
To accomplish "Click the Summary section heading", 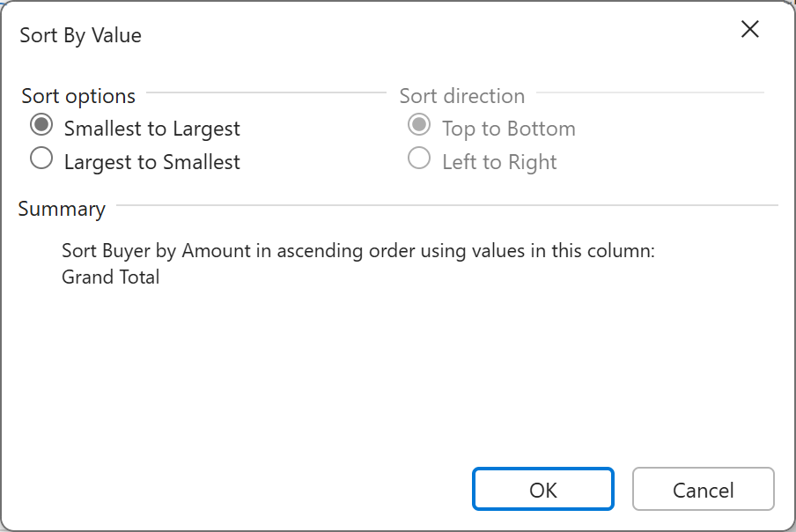I will pos(62,209).
